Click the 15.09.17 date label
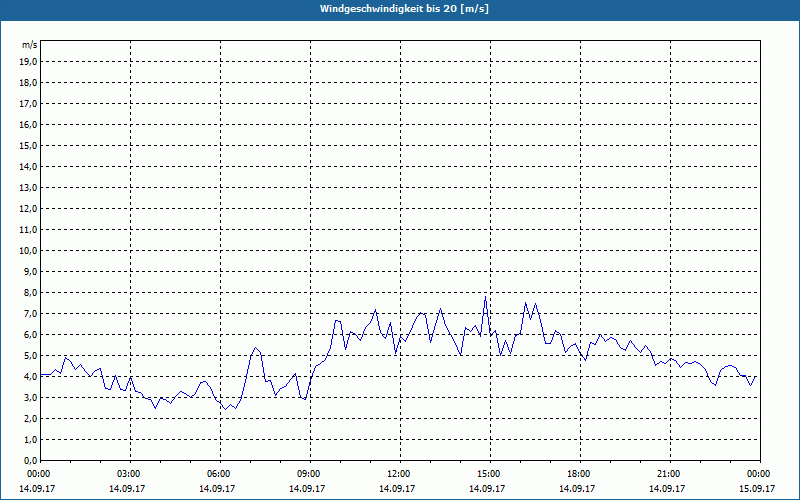 [757, 488]
